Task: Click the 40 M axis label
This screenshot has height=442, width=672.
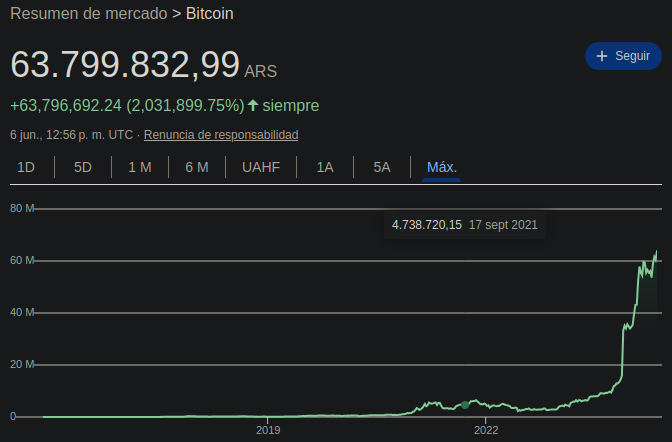Action: pyautogui.click(x=22, y=312)
